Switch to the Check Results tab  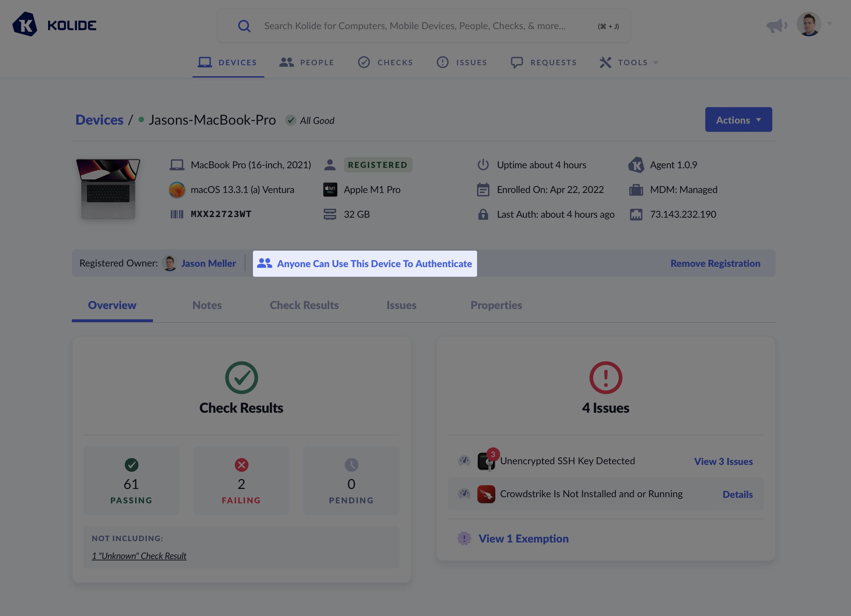[304, 305]
